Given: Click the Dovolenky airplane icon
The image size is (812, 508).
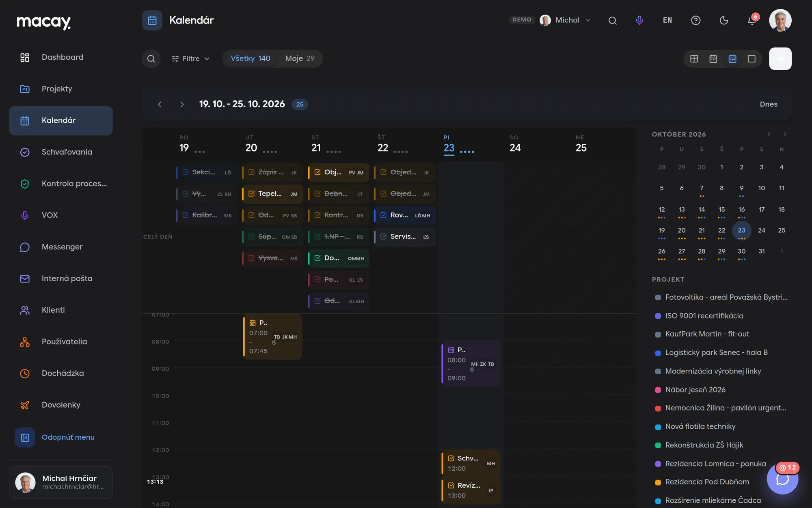Looking at the screenshot, I should point(25,405).
